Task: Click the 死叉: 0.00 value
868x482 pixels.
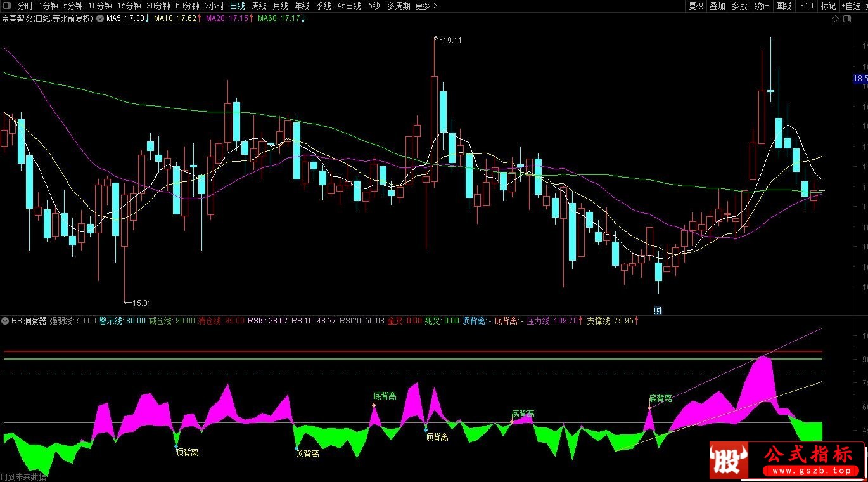Action: 442,321
